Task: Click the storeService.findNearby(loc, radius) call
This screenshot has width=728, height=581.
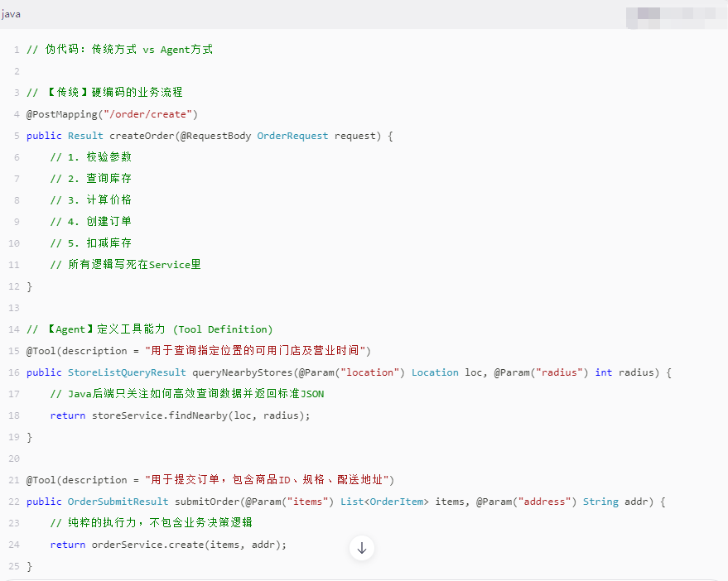Action: 198,415
